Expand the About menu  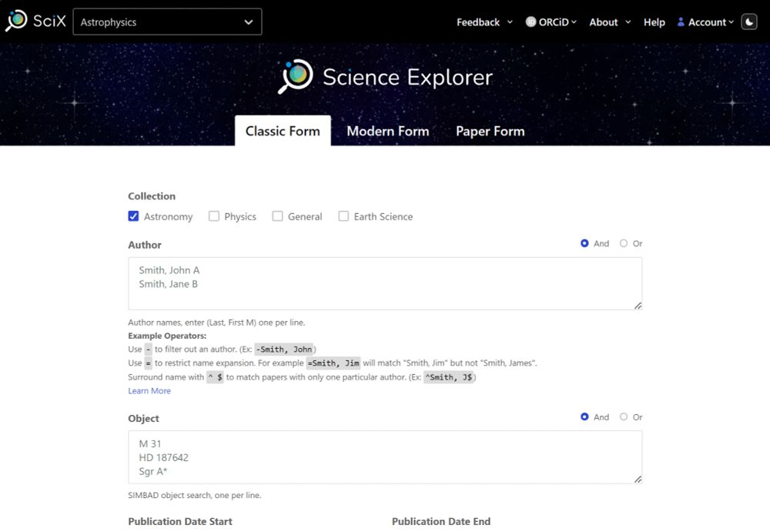coord(610,22)
